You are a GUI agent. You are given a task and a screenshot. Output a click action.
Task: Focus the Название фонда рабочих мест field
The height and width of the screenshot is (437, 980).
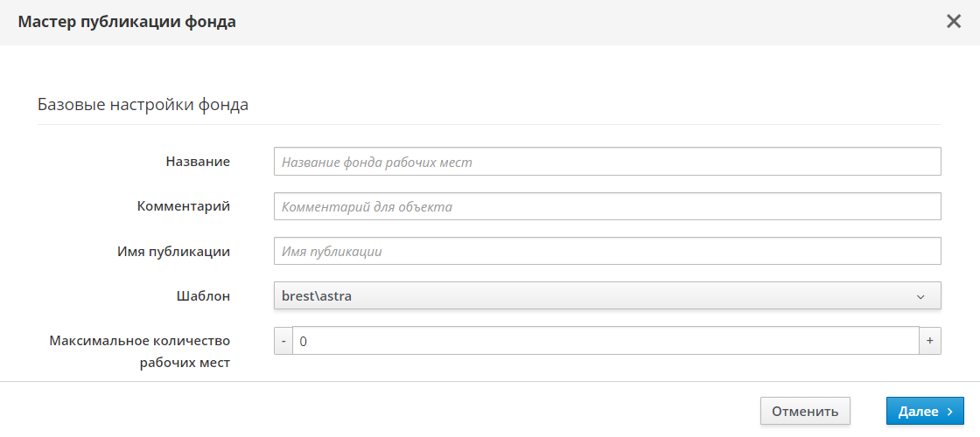click(607, 162)
